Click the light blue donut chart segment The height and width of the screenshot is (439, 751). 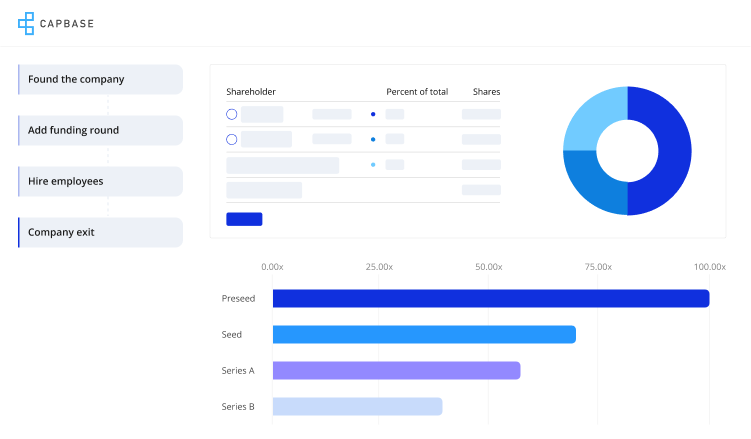pos(594,116)
